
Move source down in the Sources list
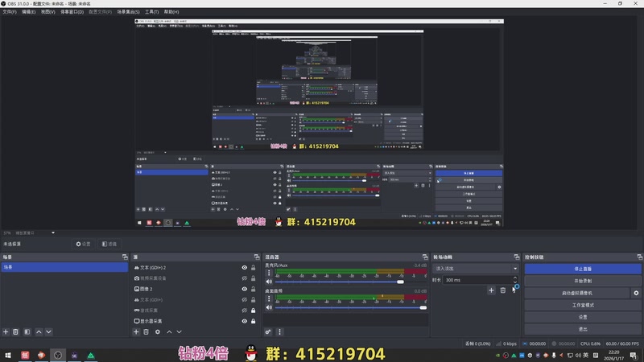click(x=179, y=331)
